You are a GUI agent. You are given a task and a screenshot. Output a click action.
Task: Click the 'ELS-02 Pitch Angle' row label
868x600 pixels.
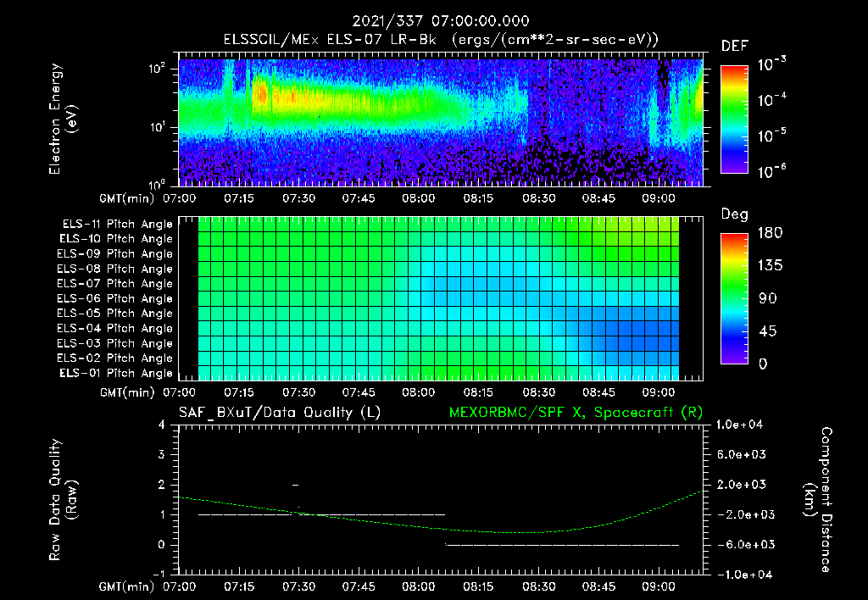click(x=115, y=358)
